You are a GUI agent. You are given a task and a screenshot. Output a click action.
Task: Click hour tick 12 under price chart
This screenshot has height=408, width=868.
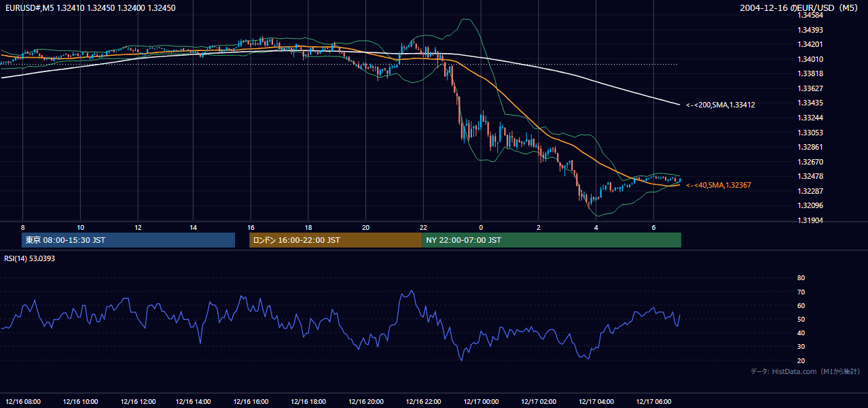point(138,227)
